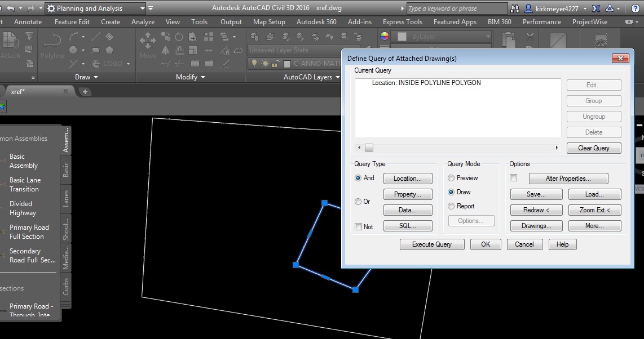Click the layer light bulb icon
The image size is (644, 339).
pos(254,63)
